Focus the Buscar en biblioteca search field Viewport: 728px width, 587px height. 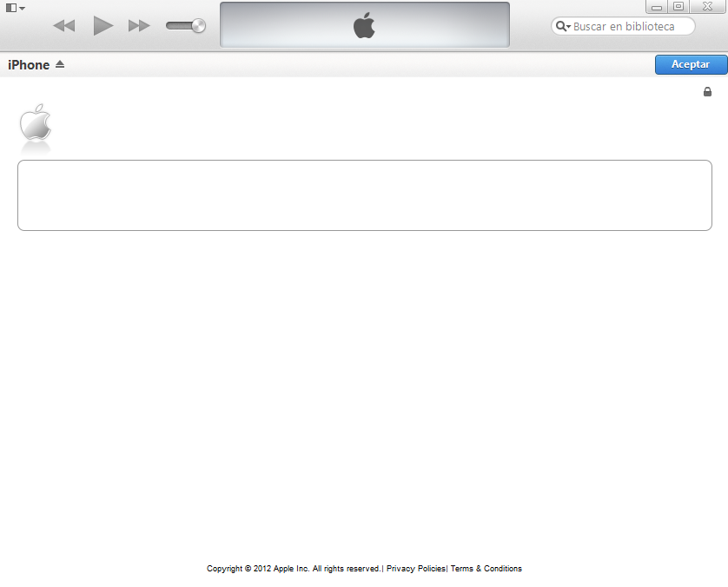coord(624,26)
